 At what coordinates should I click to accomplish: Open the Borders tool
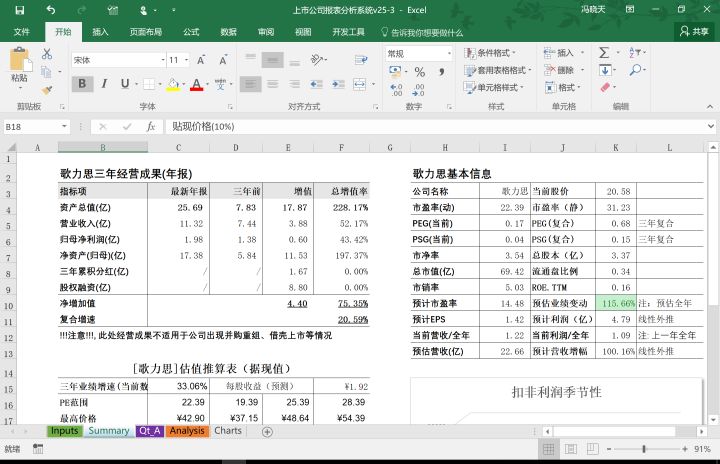pos(149,84)
